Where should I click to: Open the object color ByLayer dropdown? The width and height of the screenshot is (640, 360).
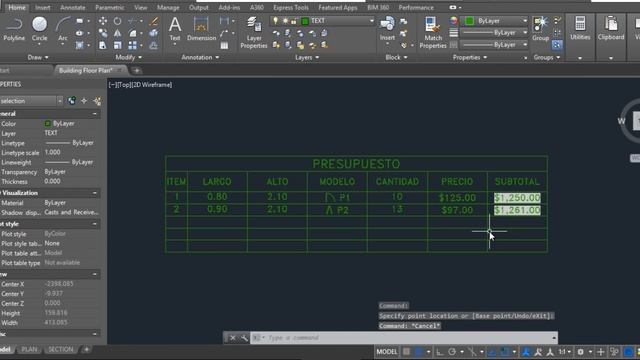click(525, 21)
